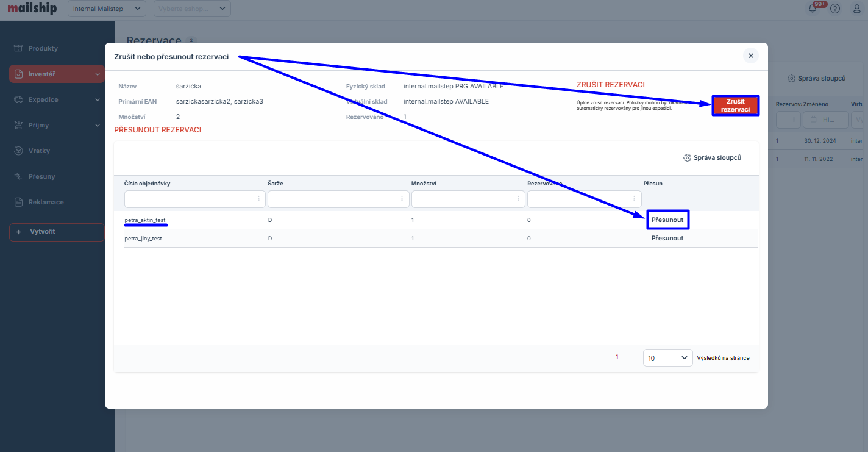Expand the Internal Mailstep organization dropdown

coord(107,9)
